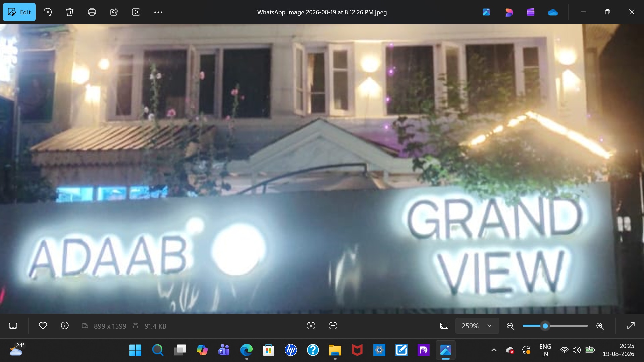Open Wi-Fi network quick settings

coord(565,350)
